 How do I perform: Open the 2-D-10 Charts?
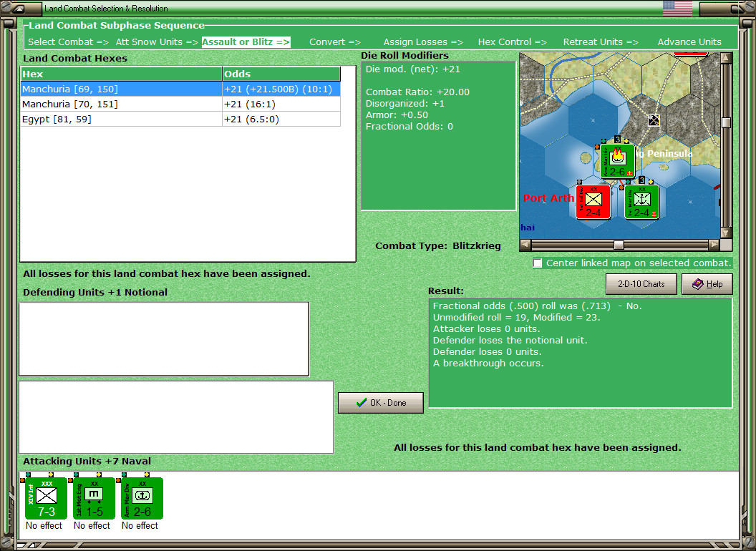tap(641, 284)
